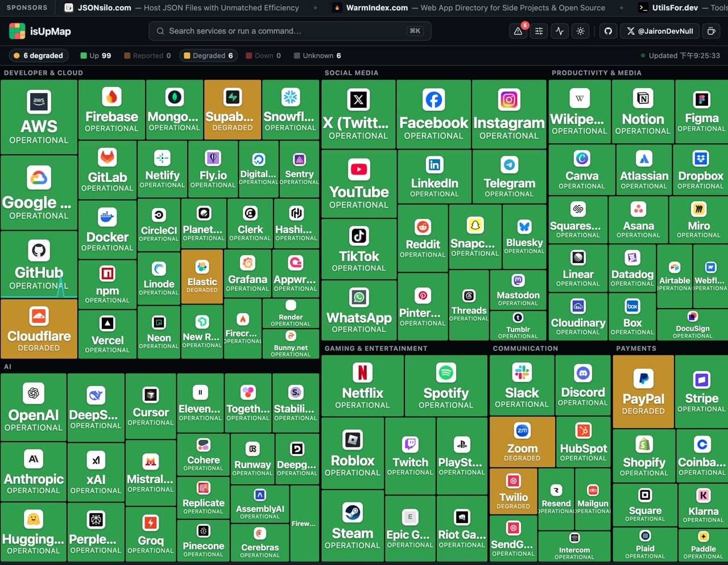Open the degraded Elastic tile
Screen dimensions: 728x565
pos(202,277)
